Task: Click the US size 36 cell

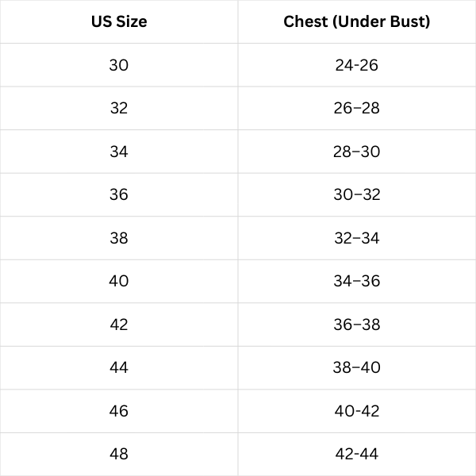Action: (x=119, y=194)
